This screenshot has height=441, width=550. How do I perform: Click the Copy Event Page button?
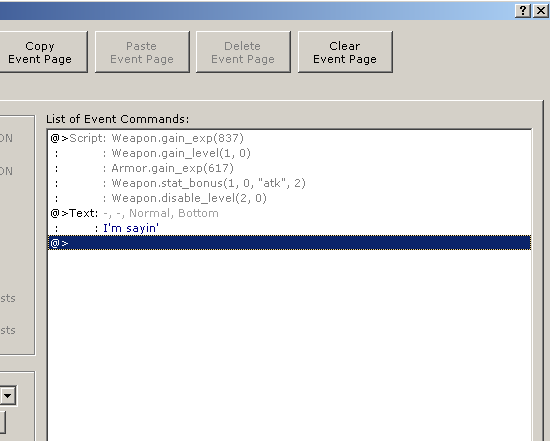coord(40,52)
